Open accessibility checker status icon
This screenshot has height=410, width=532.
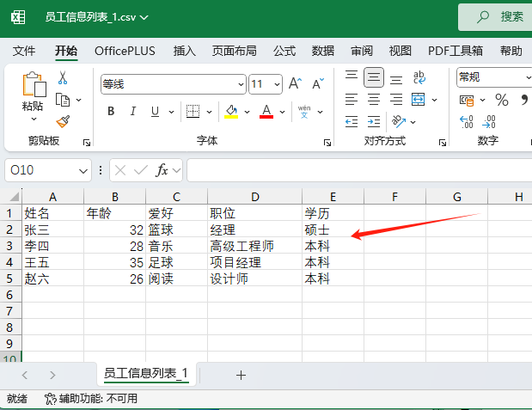pyautogui.click(x=50, y=399)
